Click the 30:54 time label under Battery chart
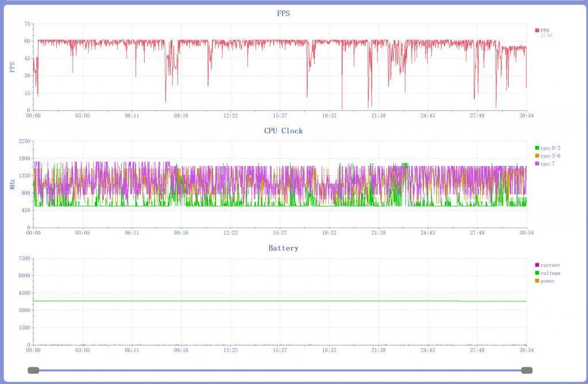 tap(527, 350)
